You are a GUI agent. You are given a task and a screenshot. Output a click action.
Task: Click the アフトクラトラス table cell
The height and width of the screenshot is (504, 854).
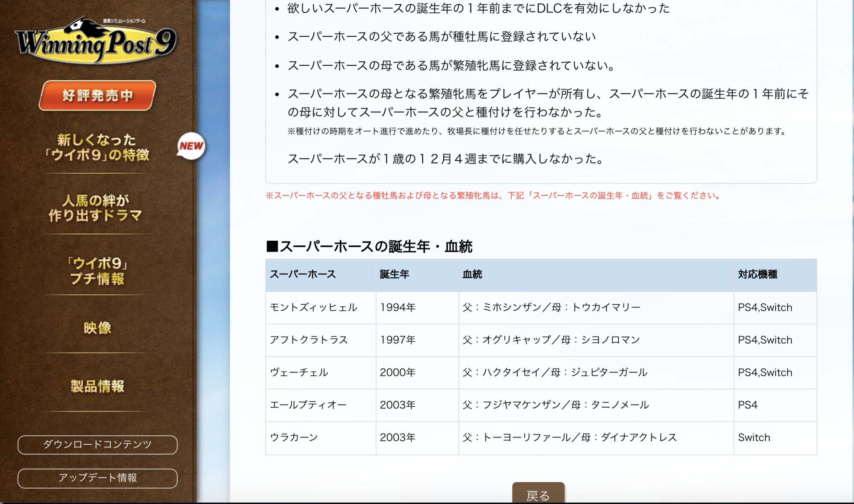coord(309,340)
